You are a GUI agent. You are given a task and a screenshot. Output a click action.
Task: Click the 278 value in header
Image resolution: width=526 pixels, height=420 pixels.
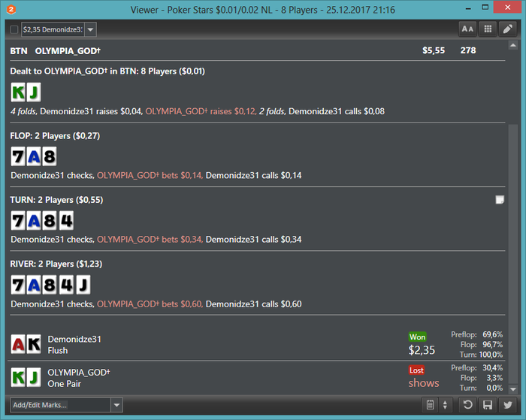coord(468,50)
